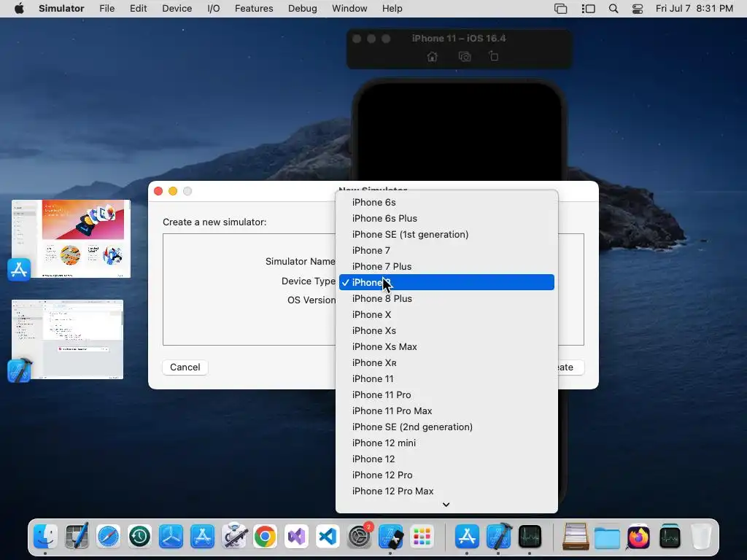Pick iPhone 12 Pro Max device type
Screen dimensions: 747x560
(446, 491)
